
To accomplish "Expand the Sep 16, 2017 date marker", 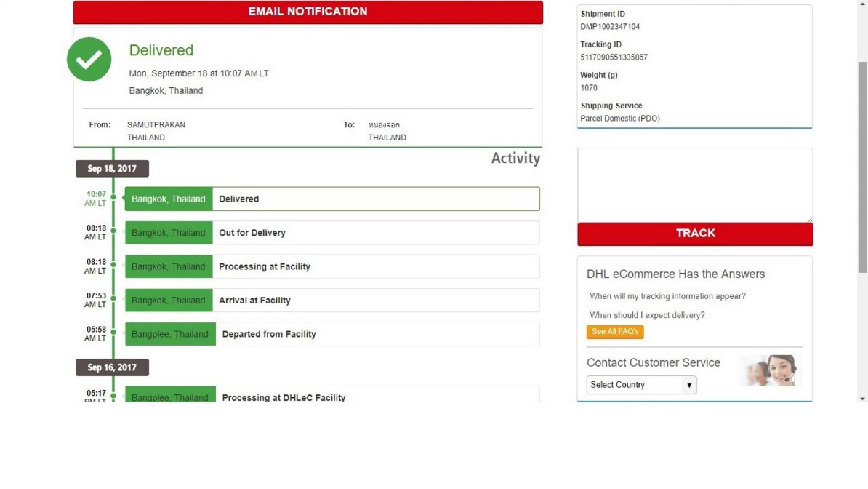I will click(111, 367).
